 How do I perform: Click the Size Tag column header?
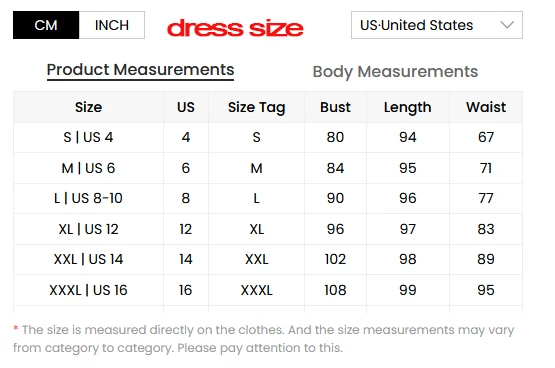coord(256,107)
